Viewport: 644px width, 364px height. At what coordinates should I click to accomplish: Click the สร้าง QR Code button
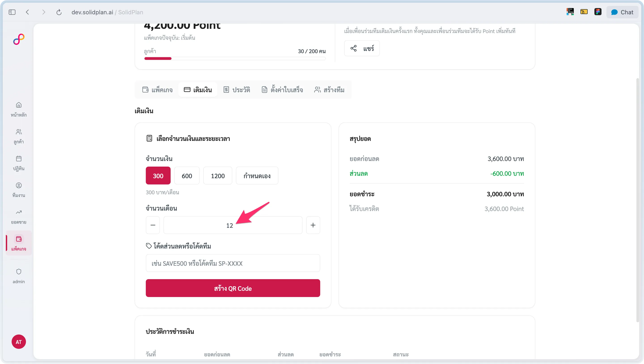[x=233, y=288]
